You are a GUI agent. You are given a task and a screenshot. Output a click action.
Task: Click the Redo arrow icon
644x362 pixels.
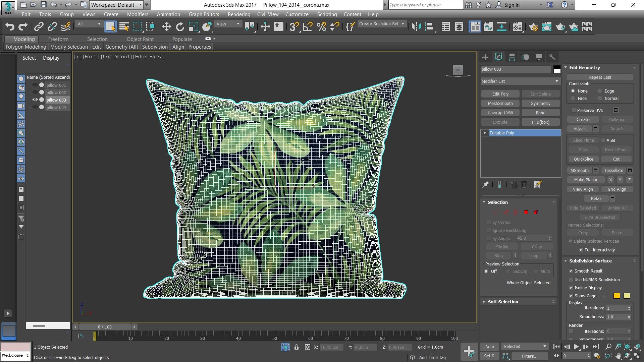(x=23, y=26)
